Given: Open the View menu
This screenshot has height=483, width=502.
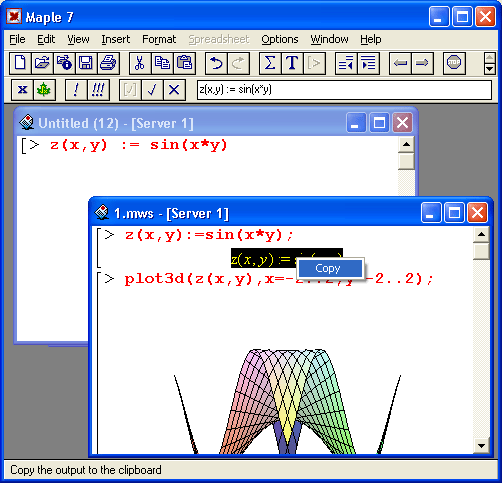Looking at the screenshot, I should point(78,39).
